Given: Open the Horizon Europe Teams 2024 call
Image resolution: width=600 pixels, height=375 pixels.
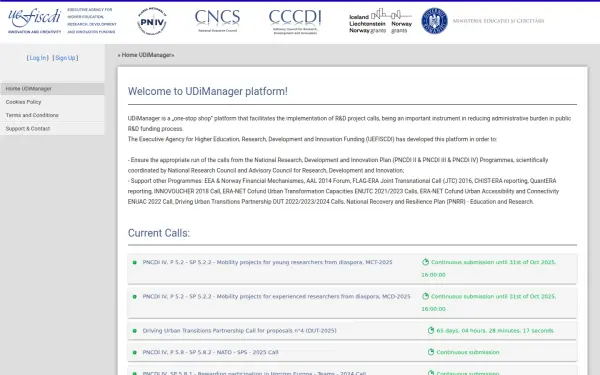Looking at the screenshot, I should (x=254, y=373).
